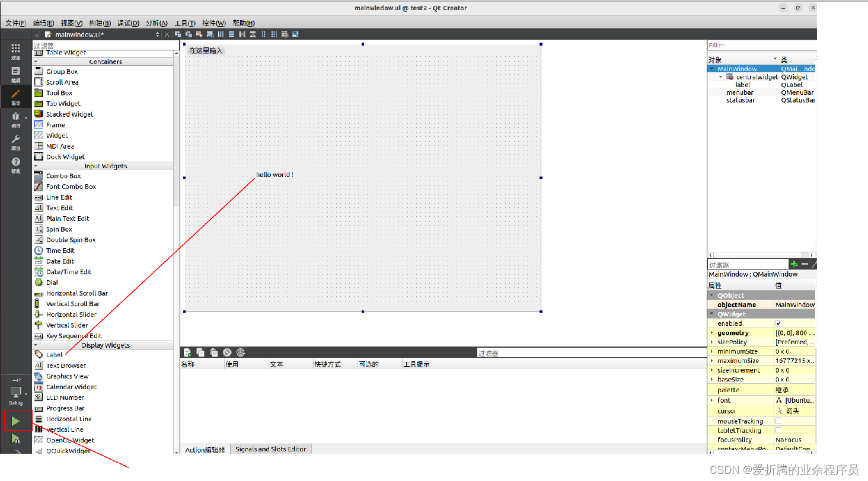868x481 pixels.
Task: Apply Lay Out Horizontally in Splitter icon
Action: coord(242,34)
